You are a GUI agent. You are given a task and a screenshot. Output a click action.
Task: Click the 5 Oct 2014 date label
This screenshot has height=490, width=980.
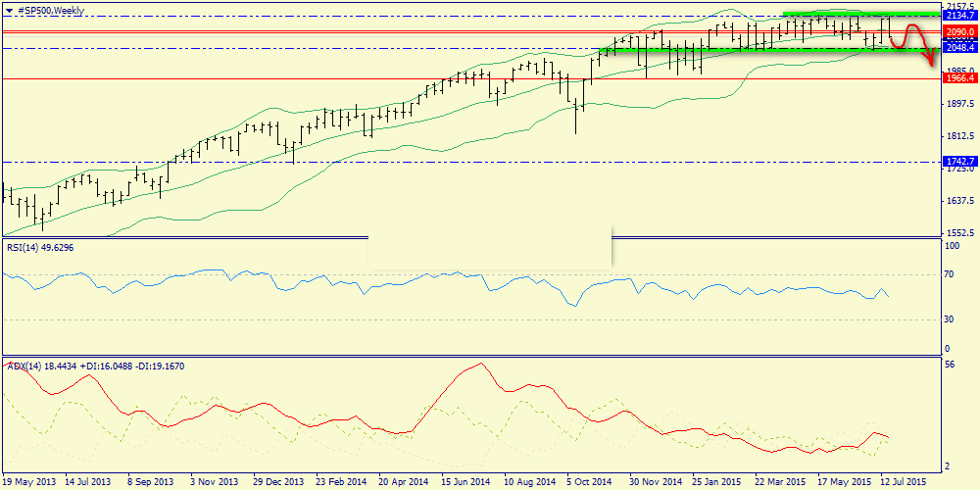[x=591, y=482]
